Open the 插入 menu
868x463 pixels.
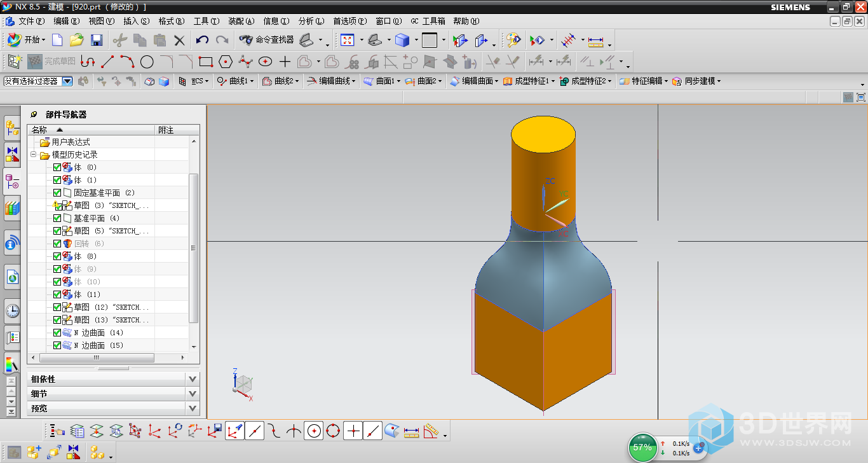pos(137,21)
